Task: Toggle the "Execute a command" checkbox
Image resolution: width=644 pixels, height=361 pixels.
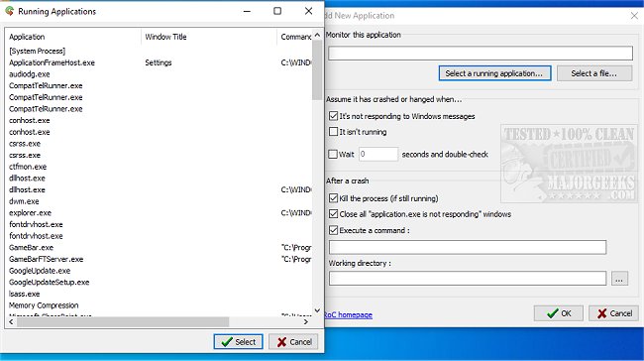Action: [x=333, y=230]
